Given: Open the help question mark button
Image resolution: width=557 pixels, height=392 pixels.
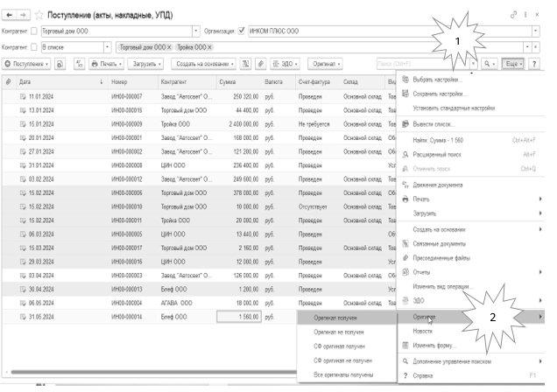Looking at the screenshot, I should tap(534, 64).
